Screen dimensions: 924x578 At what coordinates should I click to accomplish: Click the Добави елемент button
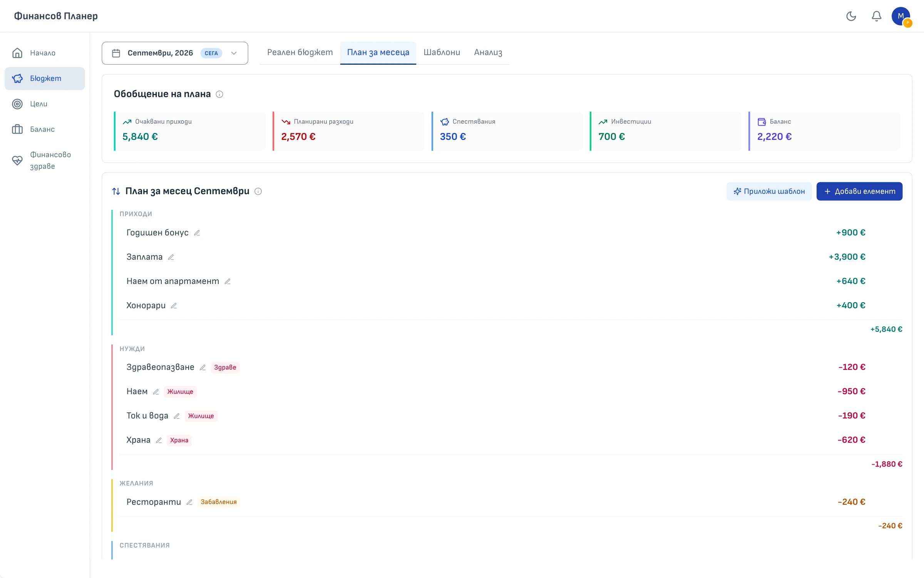(x=859, y=191)
